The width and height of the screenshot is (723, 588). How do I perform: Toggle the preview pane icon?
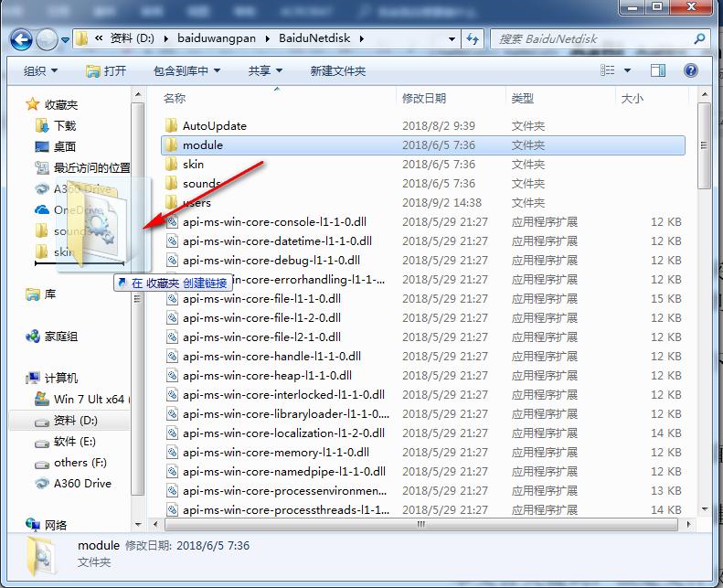pyautogui.click(x=658, y=70)
